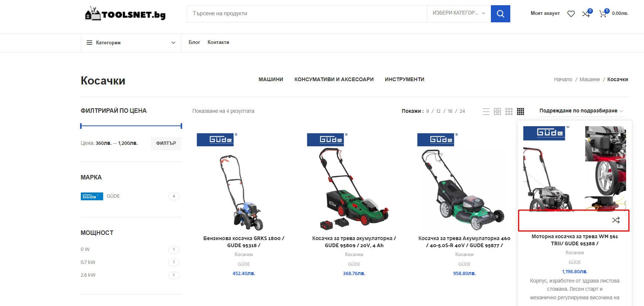Click the TOOLSNET.bg logo
This screenshot has height=306, width=644.
tap(125, 14)
